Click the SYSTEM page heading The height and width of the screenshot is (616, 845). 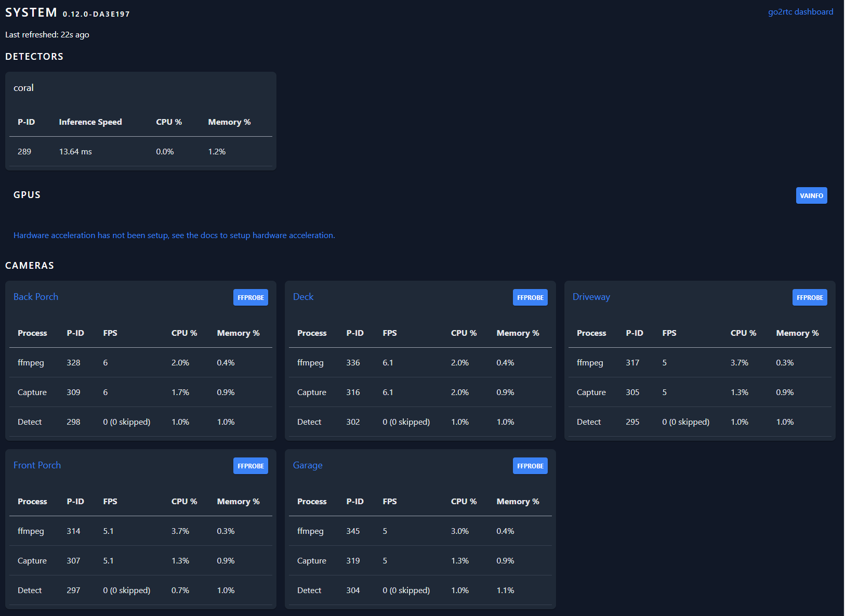31,12
